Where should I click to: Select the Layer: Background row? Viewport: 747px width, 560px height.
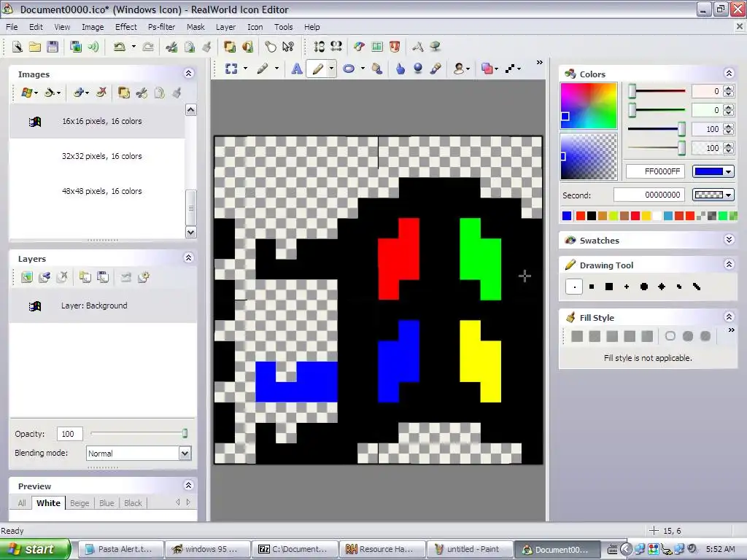point(103,306)
